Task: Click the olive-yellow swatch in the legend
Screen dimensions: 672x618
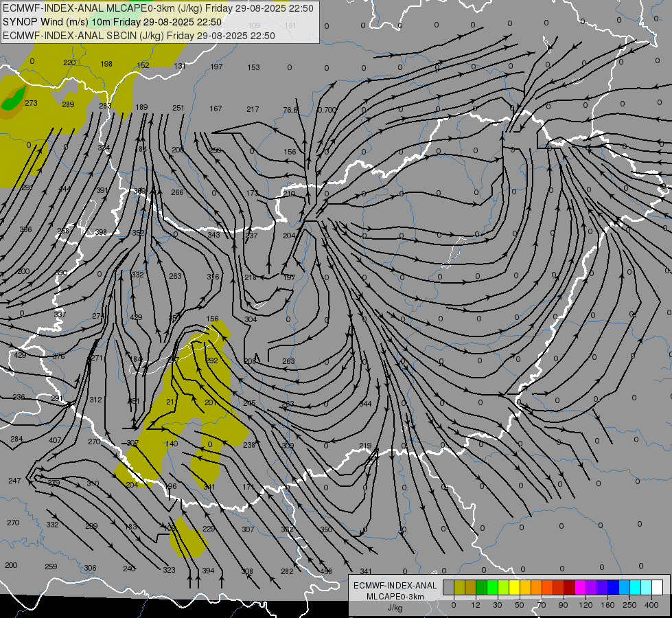Action: (459, 588)
